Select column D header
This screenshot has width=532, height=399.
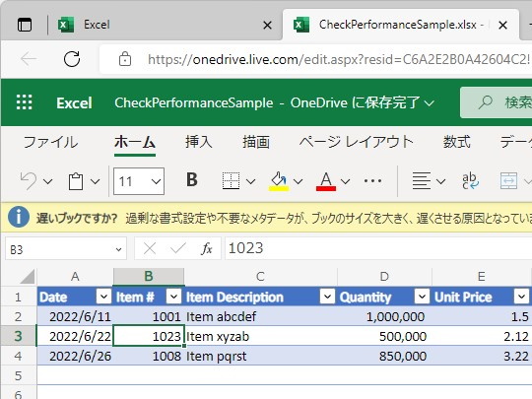pos(384,277)
